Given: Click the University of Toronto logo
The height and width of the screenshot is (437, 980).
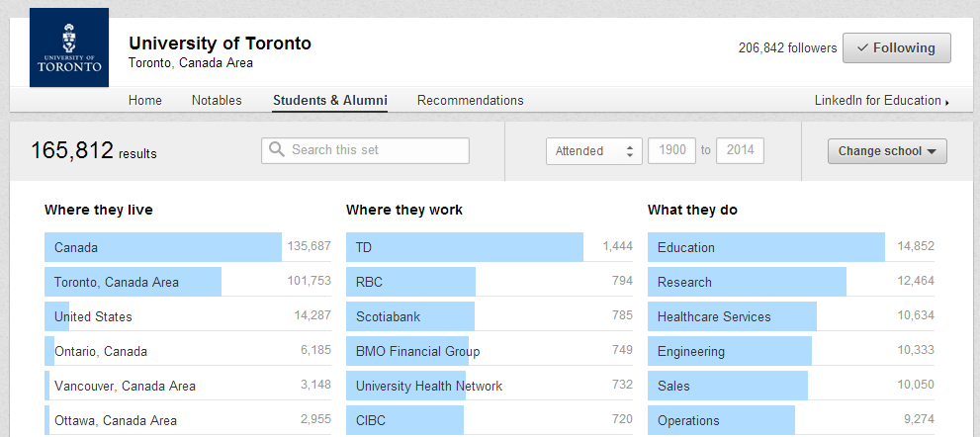Looking at the screenshot, I should (x=69, y=47).
